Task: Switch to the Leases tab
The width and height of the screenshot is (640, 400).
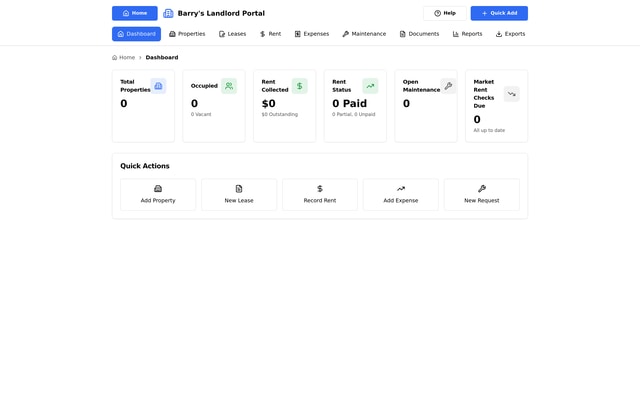Action: (x=232, y=34)
